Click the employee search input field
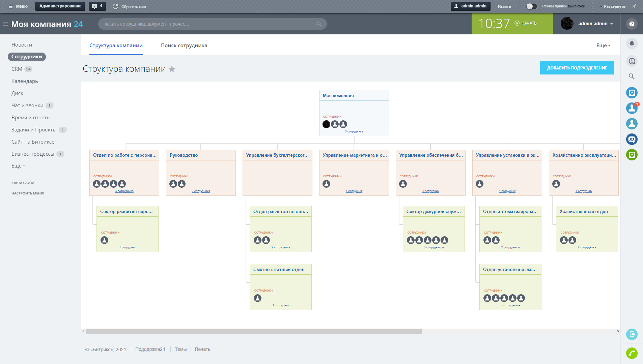Screen dimensions: 643x364 click(209, 24)
